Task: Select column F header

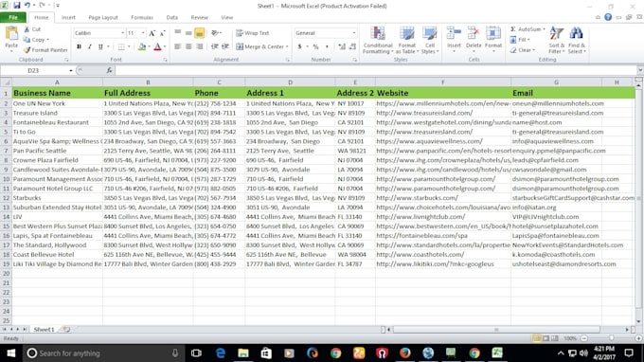Action: click(x=443, y=82)
